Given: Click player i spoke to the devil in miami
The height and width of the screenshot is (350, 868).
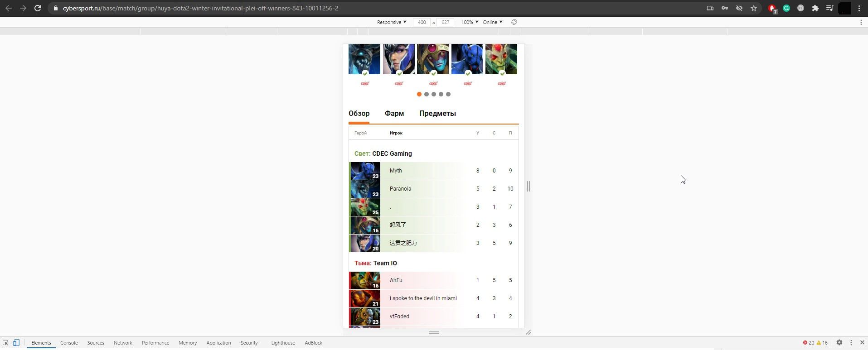Looking at the screenshot, I should 423,298.
